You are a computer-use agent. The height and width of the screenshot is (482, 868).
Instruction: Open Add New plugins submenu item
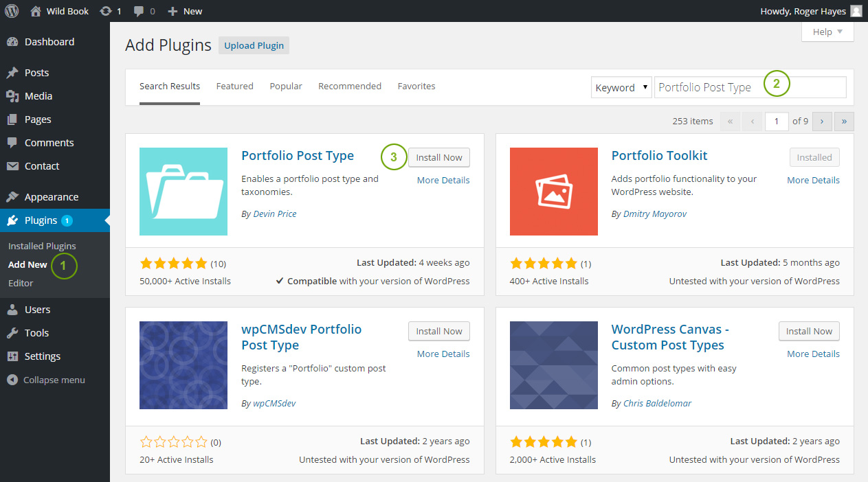[27, 264]
